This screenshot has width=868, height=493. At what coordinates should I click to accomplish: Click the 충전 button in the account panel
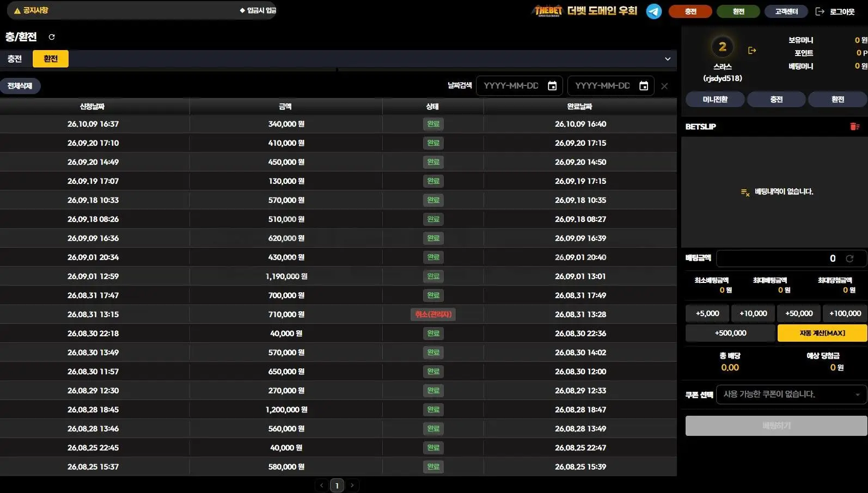coord(777,100)
